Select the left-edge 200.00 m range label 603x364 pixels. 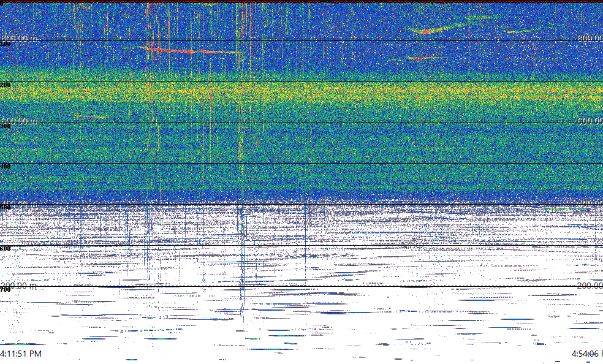(19, 286)
